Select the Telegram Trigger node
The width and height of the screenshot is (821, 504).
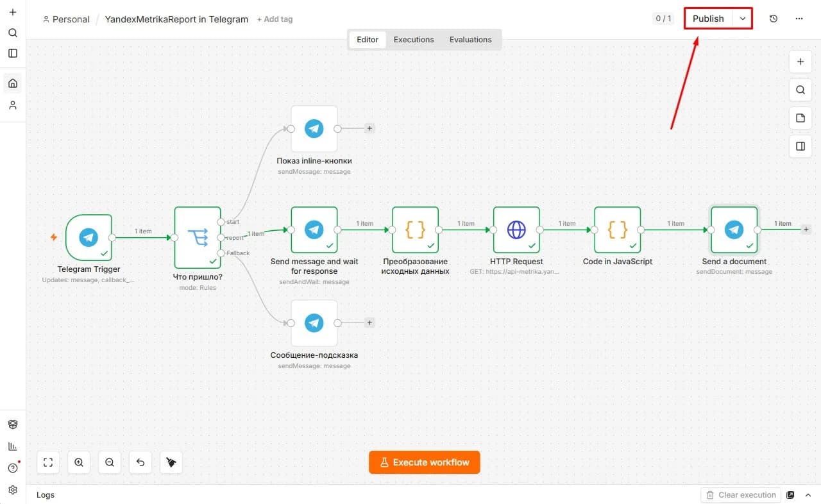(89, 238)
